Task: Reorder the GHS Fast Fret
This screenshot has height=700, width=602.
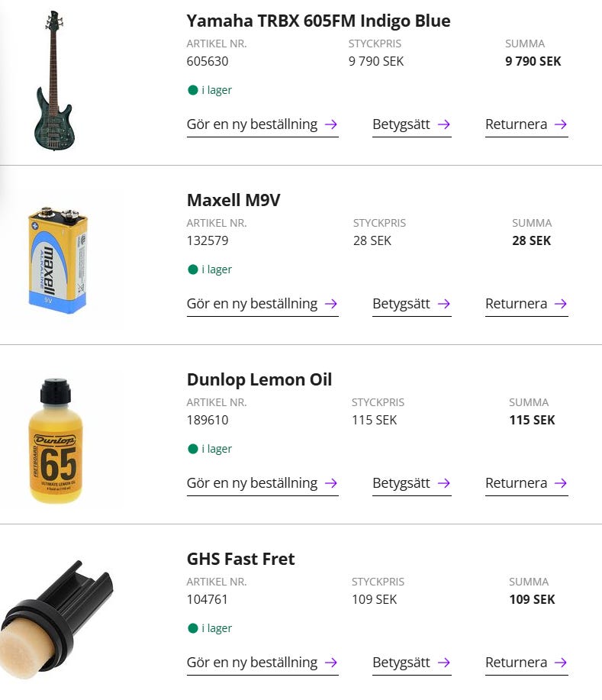Action: pyautogui.click(x=262, y=663)
